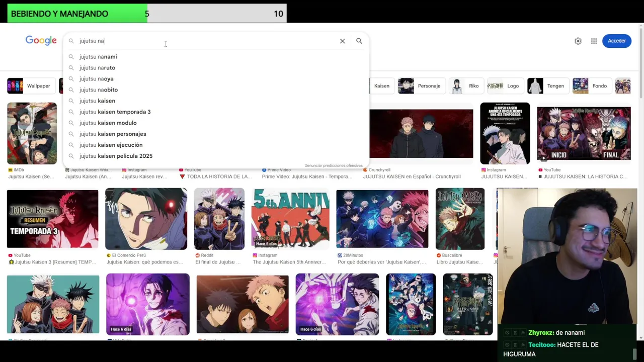Click the Logo filter chip

(505, 86)
